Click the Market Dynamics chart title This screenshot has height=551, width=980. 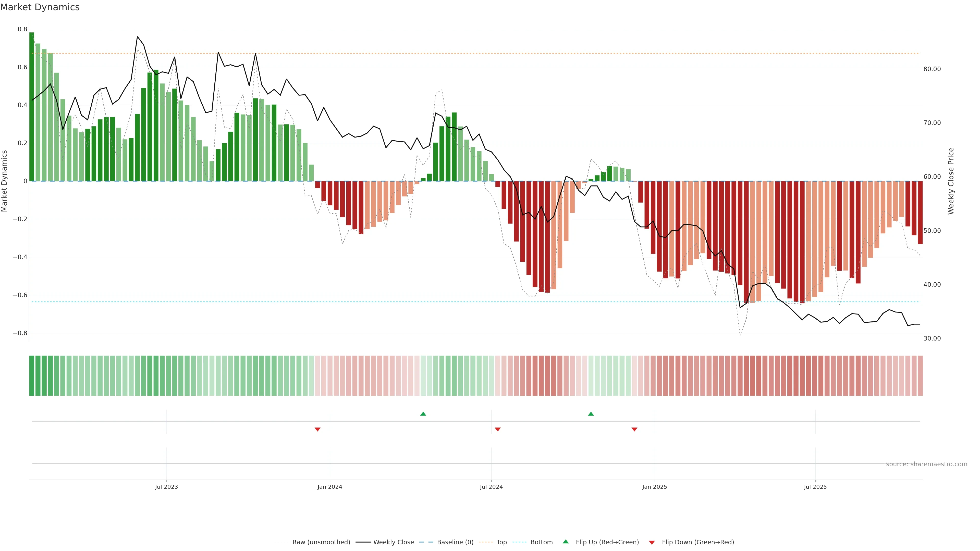(40, 7)
